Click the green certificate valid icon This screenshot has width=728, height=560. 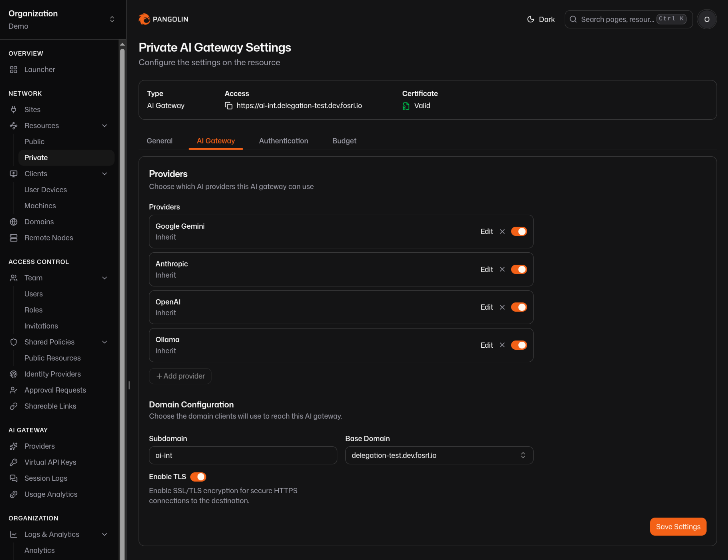click(406, 106)
